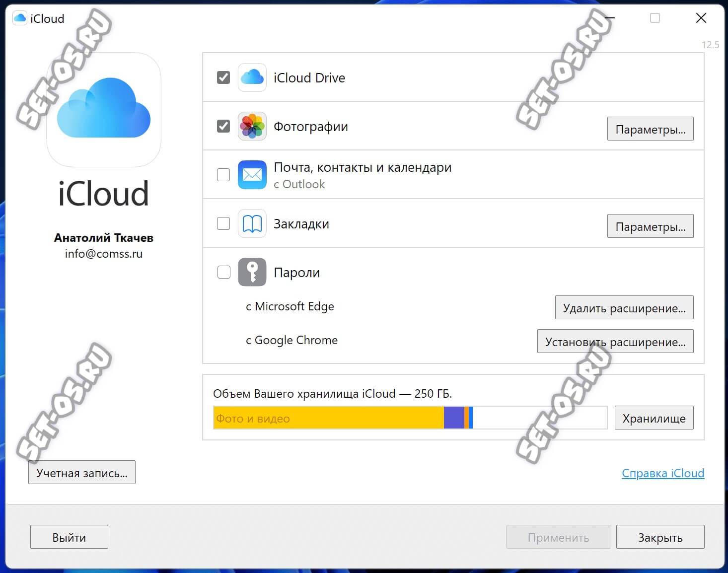
Task: Close the iCloud window
Action: click(x=701, y=18)
